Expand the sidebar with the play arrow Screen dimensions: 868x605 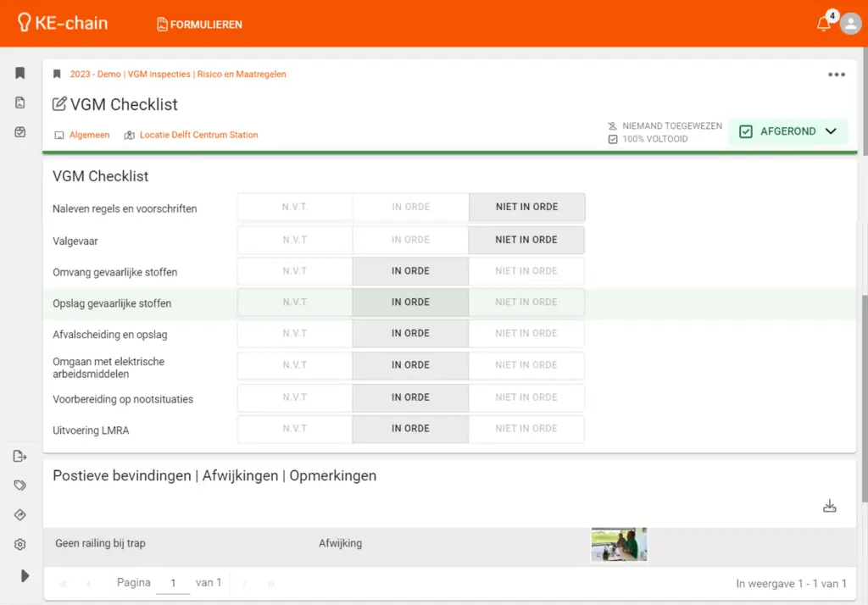25,575
